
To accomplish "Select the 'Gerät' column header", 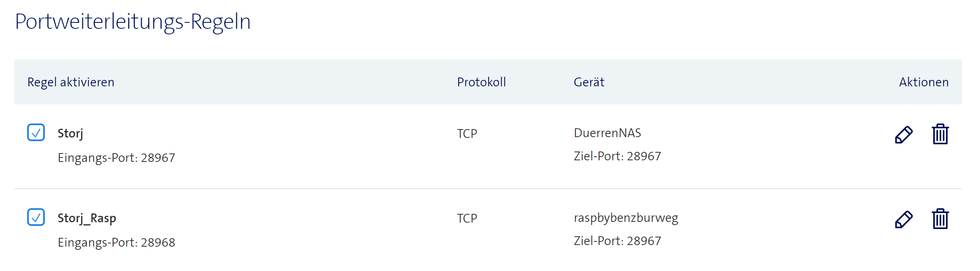I will (x=589, y=82).
